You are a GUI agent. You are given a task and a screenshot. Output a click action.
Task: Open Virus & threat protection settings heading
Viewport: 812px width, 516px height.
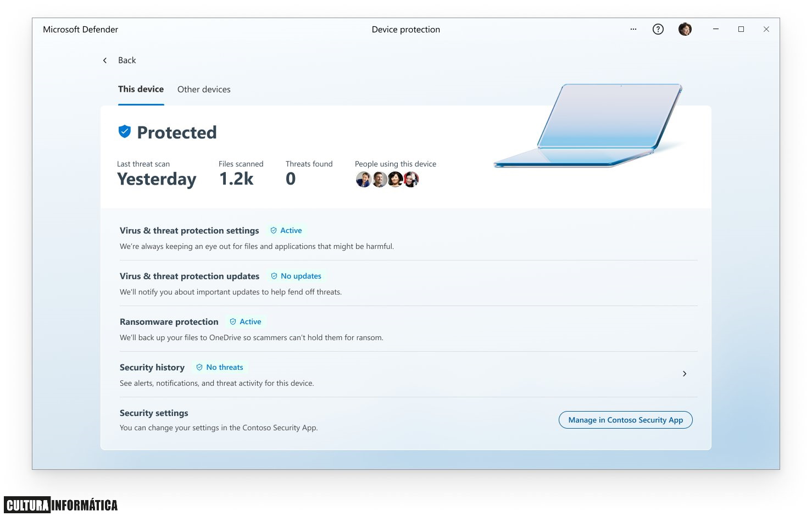tap(189, 231)
